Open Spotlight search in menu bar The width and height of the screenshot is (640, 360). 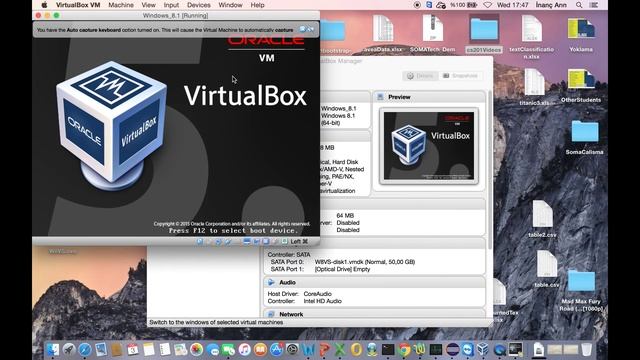pyautogui.click(x=579, y=5)
